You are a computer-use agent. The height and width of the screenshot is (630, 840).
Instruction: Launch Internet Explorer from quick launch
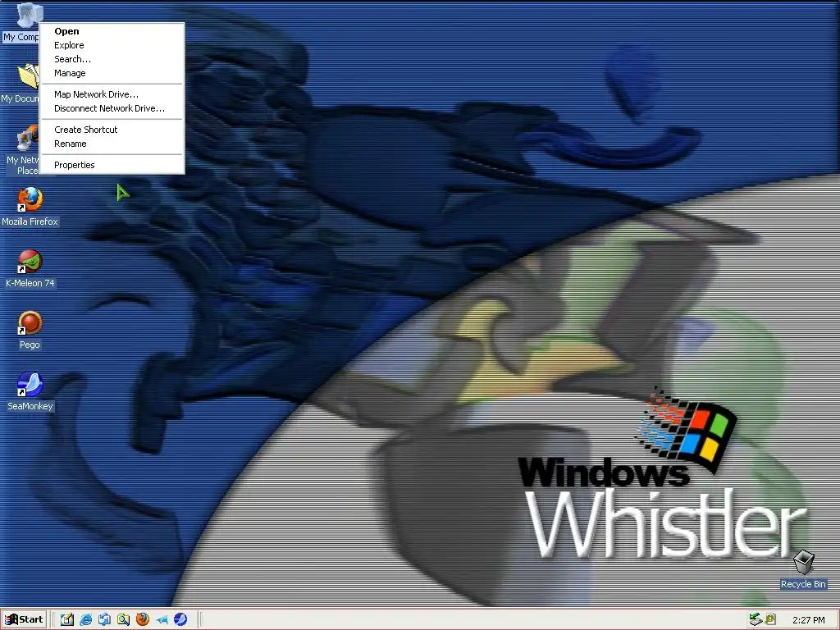point(85,620)
